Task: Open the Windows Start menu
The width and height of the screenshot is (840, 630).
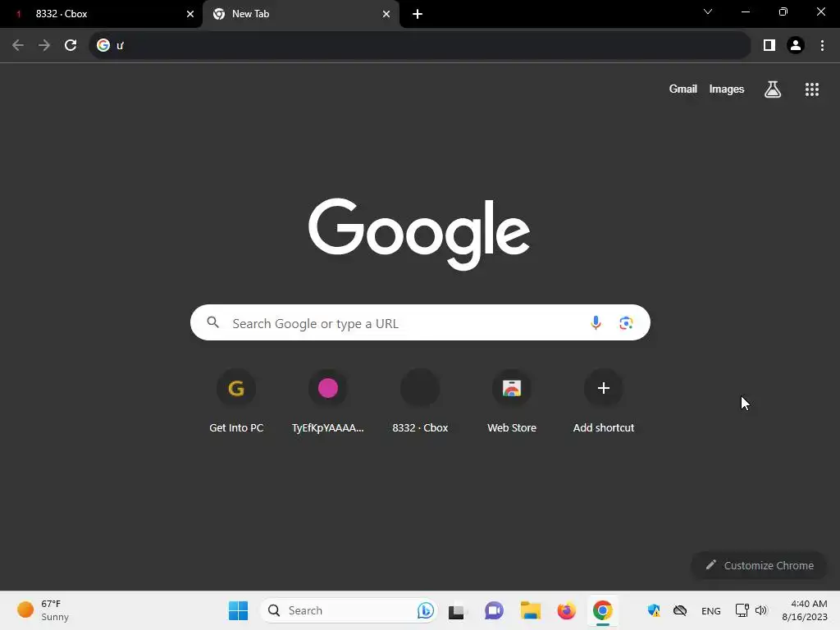Action: pos(238,610)
